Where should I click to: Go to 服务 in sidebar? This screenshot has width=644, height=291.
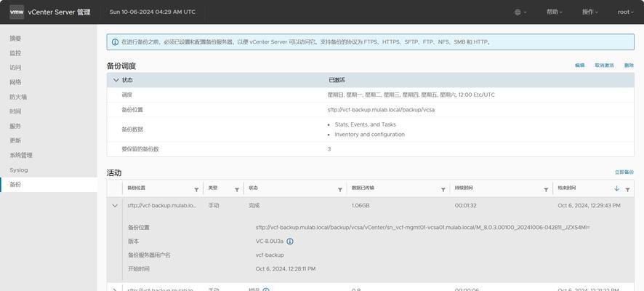(x=15, y=126)
